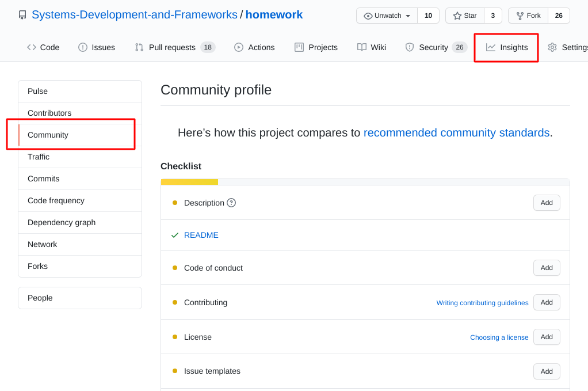The image size is (588, 391).
Task: Open the Security tab
Action: (x=436, y=47)
